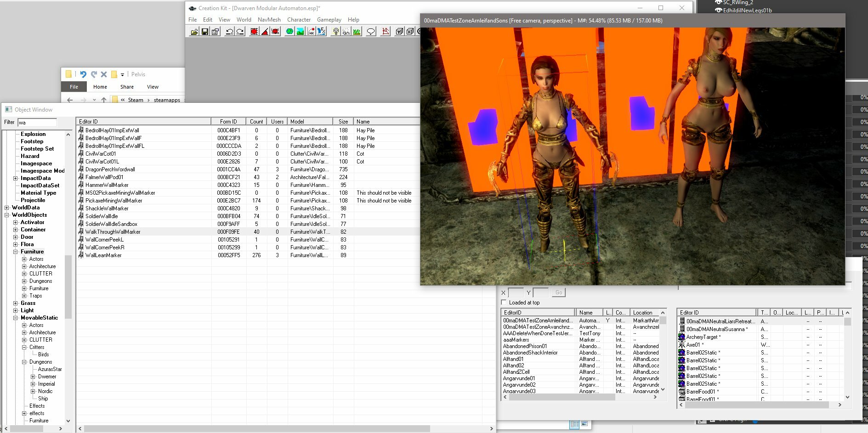Click the T cube toolbar icon
This screenshot has height=433, width=868.
coord(399,31)
